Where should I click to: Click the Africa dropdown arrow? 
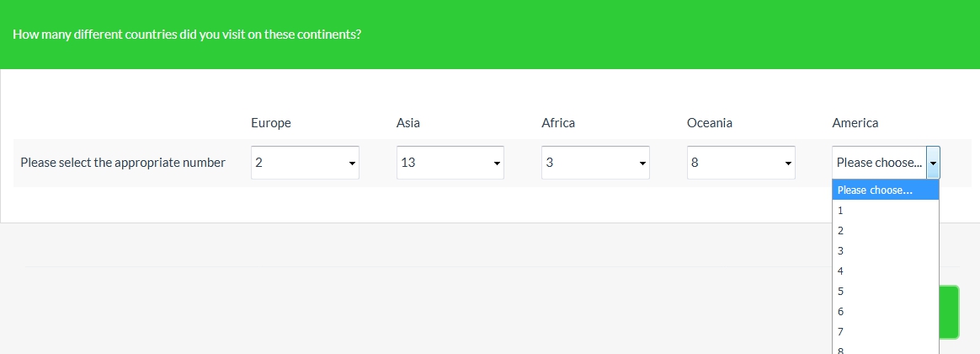click(x=642, y=163)
